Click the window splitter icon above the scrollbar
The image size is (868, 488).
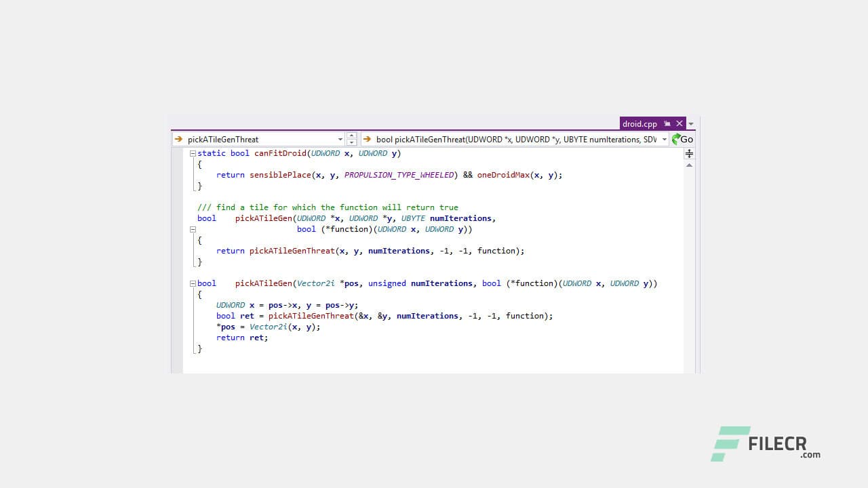point(689,153)
